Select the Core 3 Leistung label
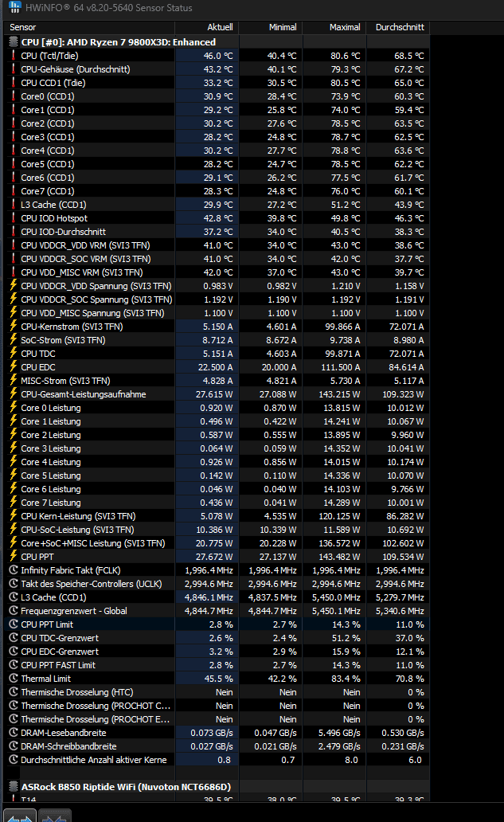This screenshot has height=822, width=504. (x=51, y=448)
